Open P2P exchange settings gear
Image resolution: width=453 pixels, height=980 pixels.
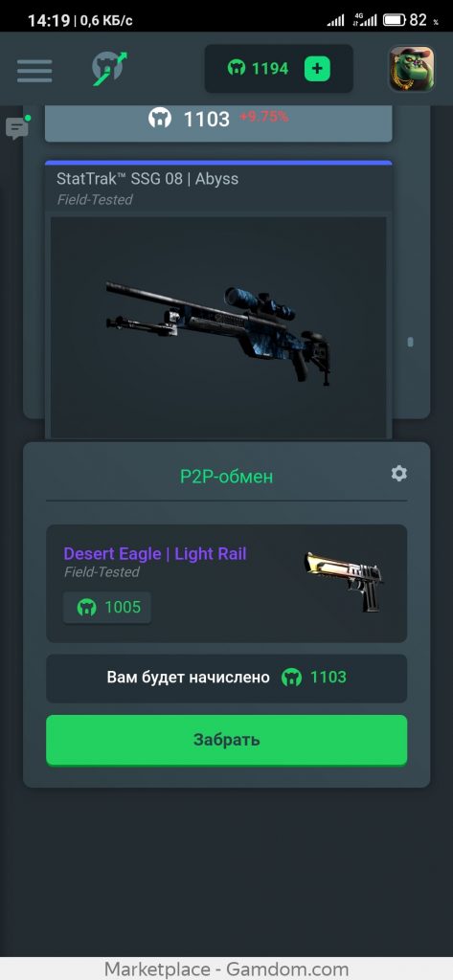pyautogui.click(x=398, y=474)
